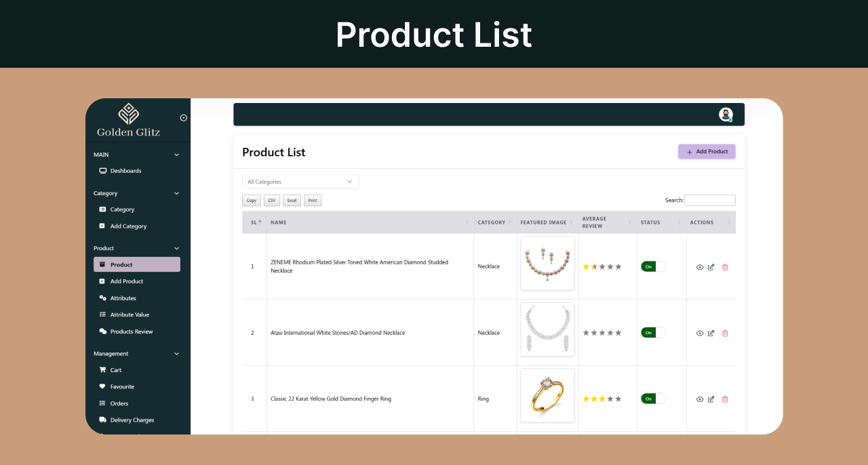Screen dimensions: 868x465
Task: Sort by AVERAGE REVIEW column header
Action: click(x=608, y=222)
